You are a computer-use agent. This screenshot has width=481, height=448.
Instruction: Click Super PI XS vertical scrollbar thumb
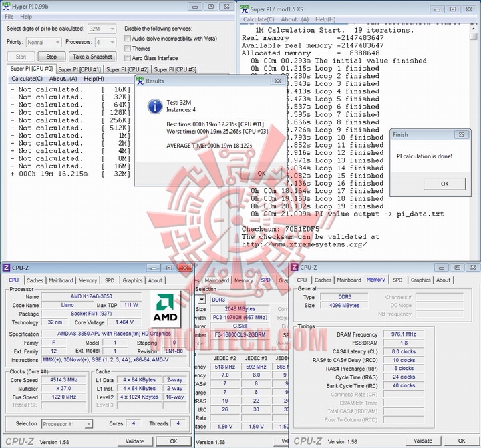(x=474, y=36)
